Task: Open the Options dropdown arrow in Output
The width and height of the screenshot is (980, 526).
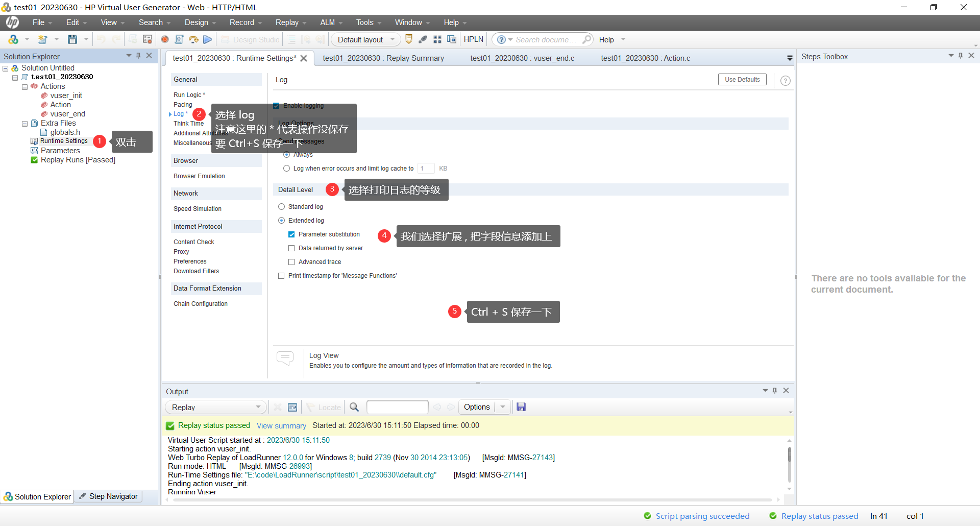Action: tap(503, 407)
